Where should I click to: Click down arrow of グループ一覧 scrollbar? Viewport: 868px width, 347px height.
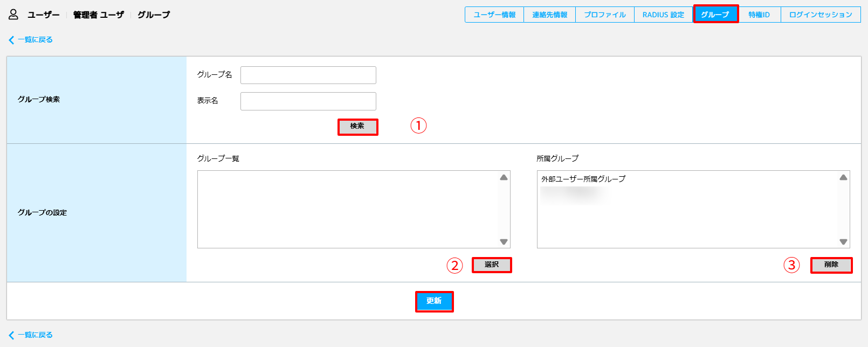pos(504,242)
